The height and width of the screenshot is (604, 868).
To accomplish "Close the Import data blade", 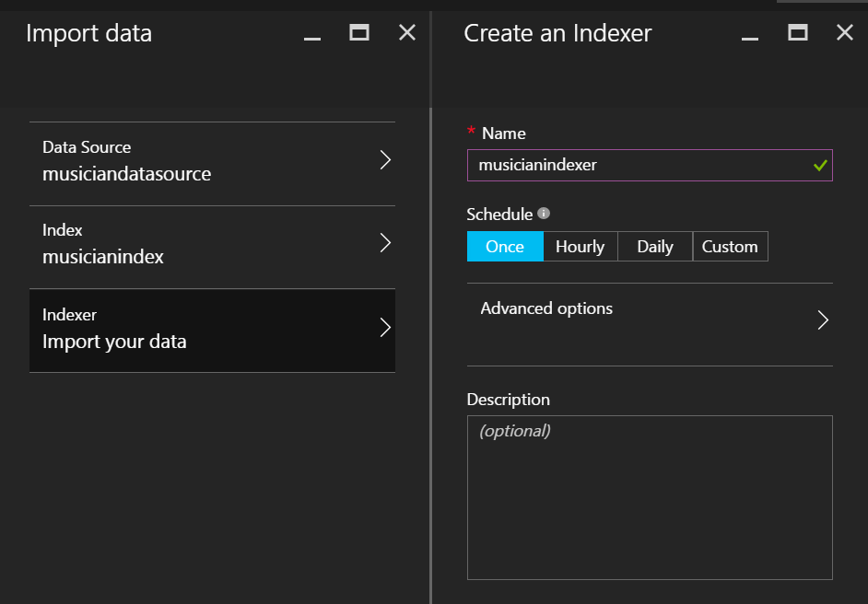I will pyautogui.click(x=406, y=33).
